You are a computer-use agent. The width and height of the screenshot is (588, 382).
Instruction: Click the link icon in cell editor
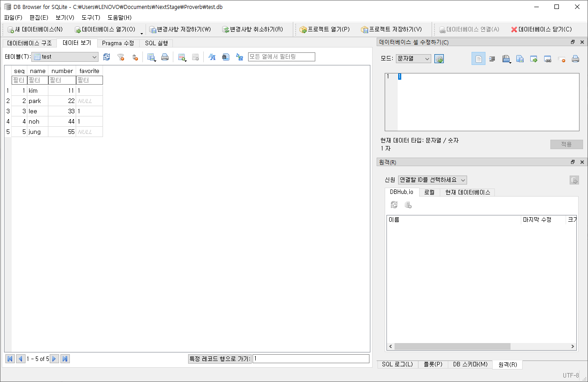548,59
